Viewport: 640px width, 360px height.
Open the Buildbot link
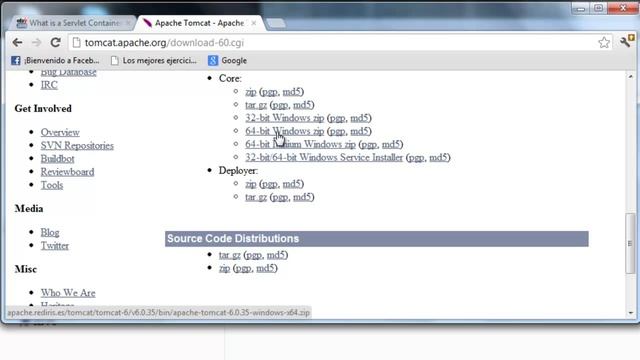[x=58, y=159]
